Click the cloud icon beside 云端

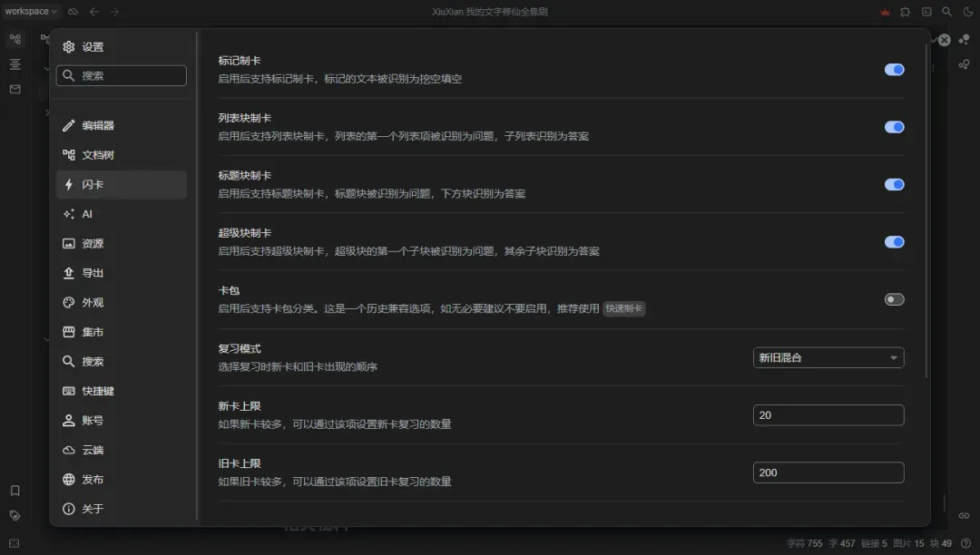[69, 450]
